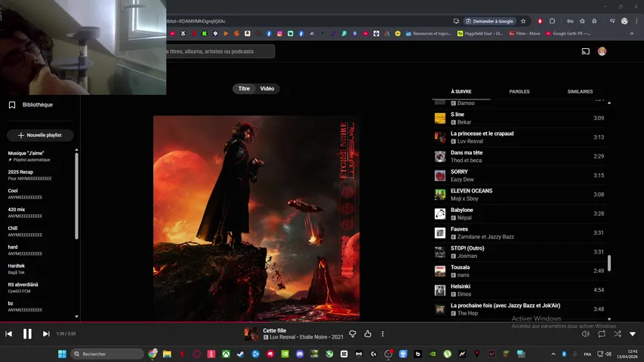Image resolution: width=644 pixels, height=362 pixels.
Task: Open the À SUIVRE tab
Action: point(461,91)
